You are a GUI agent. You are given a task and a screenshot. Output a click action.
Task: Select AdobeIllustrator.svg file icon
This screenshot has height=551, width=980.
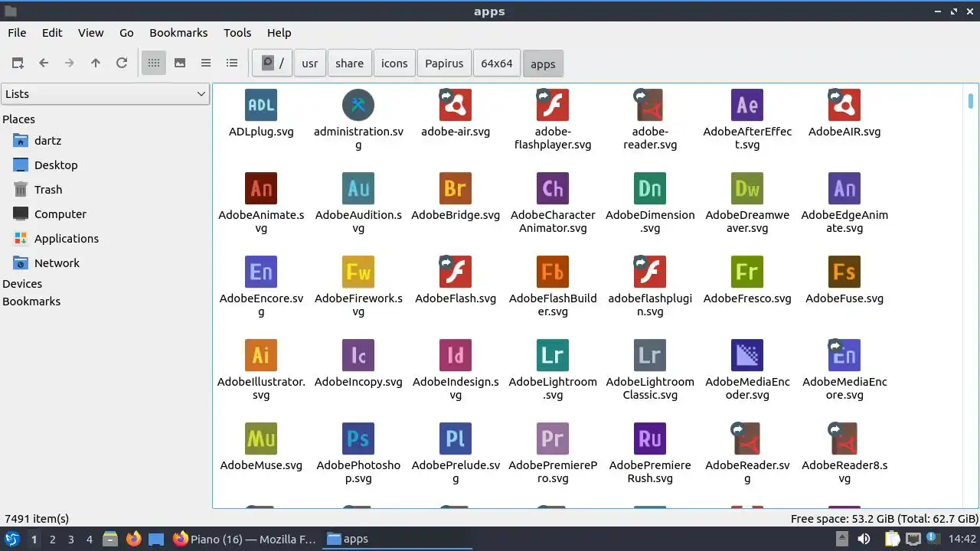click(261, 355)
